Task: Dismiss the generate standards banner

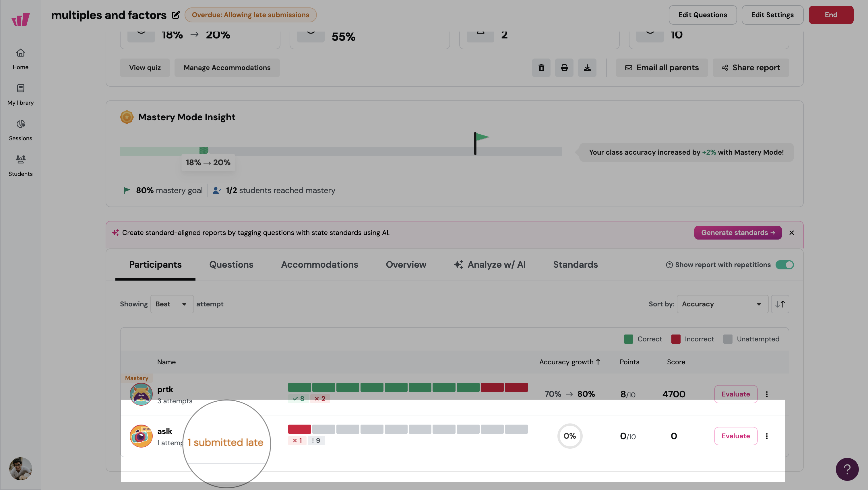Action: click(x=792, y=233)
